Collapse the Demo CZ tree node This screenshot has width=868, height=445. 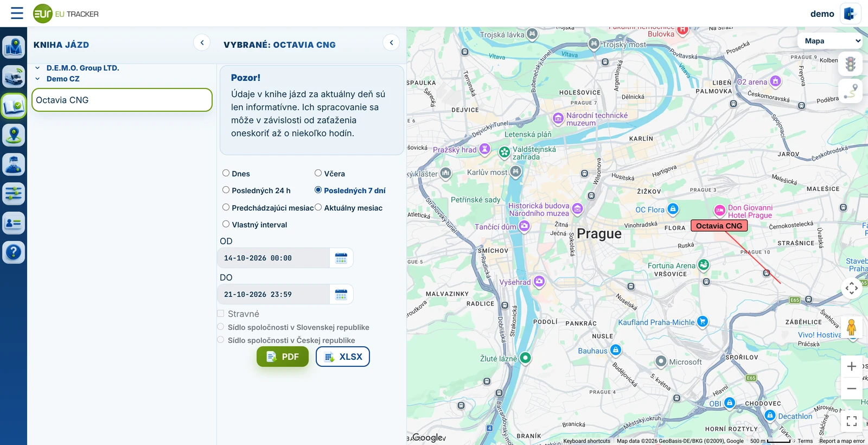pyautogui.click(x=37, y=79)
